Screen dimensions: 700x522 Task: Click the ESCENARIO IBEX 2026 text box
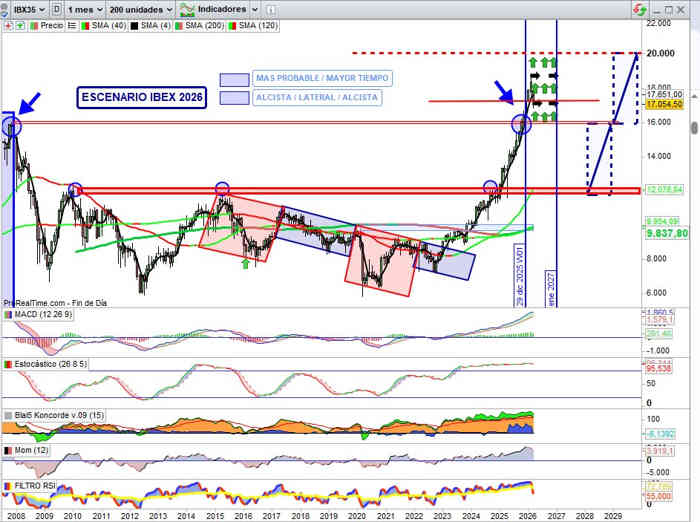(x=141, y=97)
